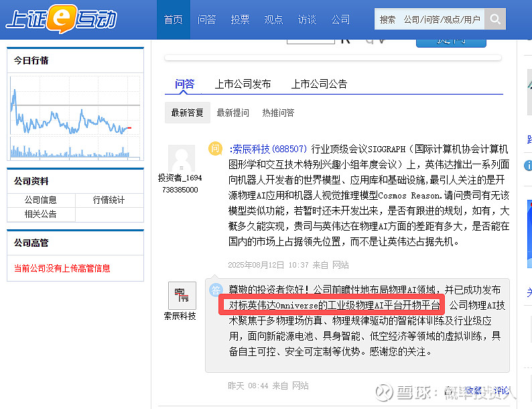This screenshot has height=409, width=532.
Task: Click the answer timestamp 昨天 08:44
Action: tap(248, 386)
